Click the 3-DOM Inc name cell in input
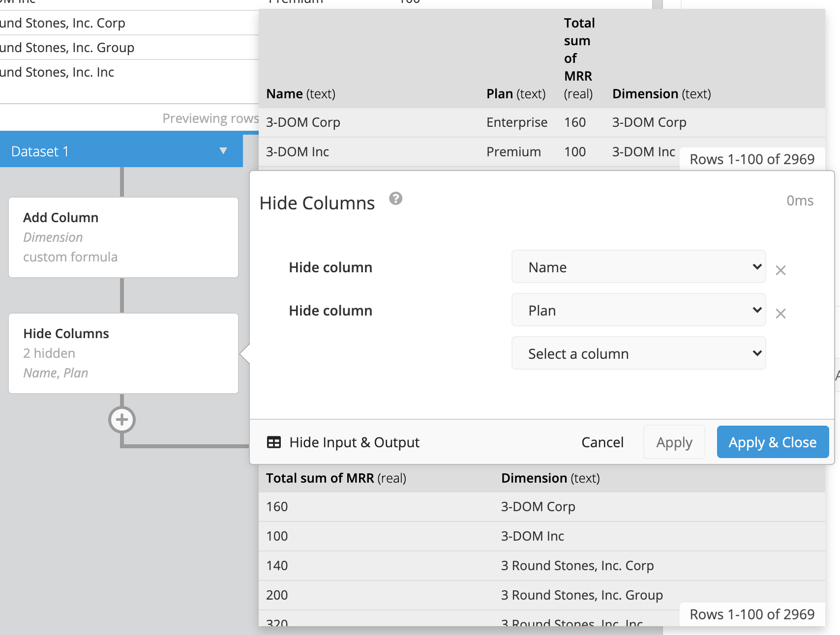The height and width of the screenshot is (635, 840). click(298, 152)
